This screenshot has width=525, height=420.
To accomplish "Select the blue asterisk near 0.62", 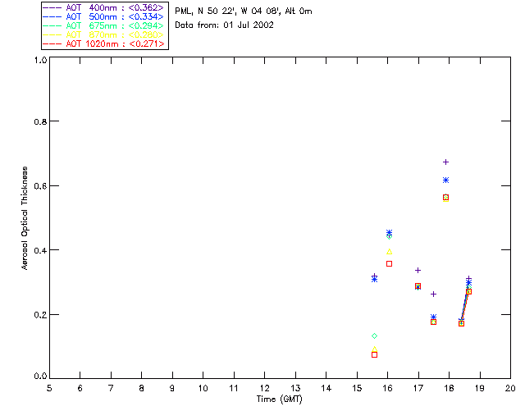I will [445, 180].
